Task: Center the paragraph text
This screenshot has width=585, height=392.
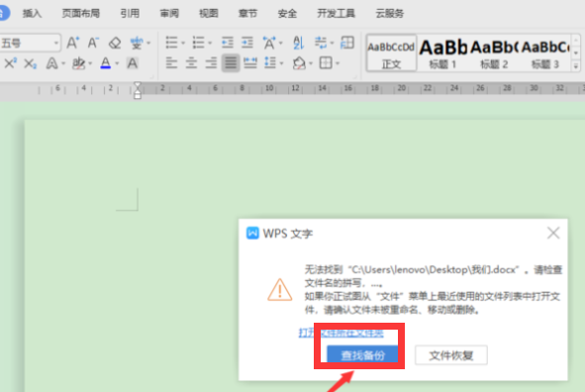Action: tap(191, 63)
